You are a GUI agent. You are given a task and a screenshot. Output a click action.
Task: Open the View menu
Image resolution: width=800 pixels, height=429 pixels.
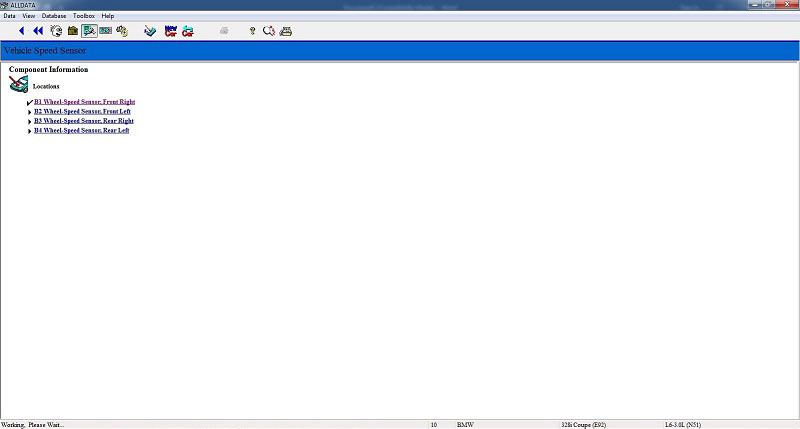pos(29,16)
